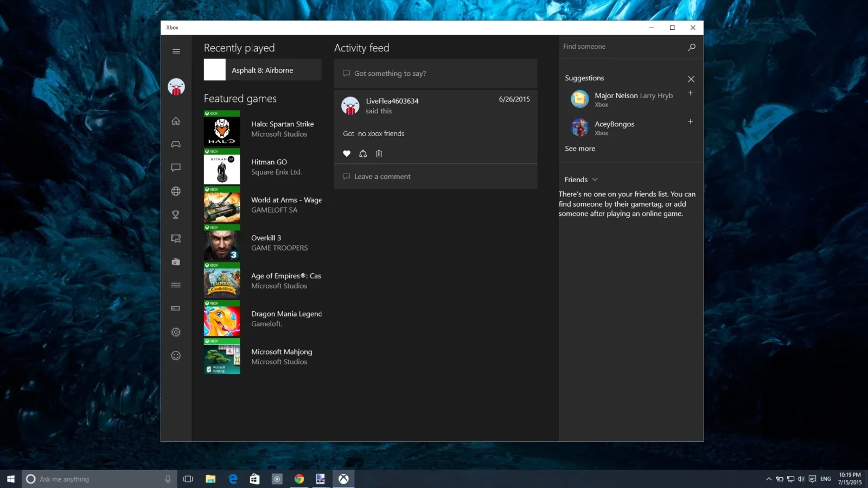
Task: Add AceyBongos with the plus icon
Action: point(691,121)
